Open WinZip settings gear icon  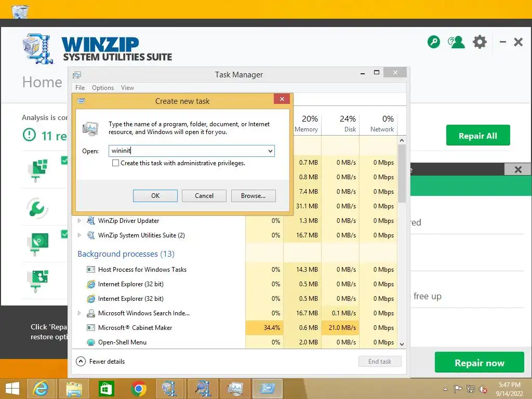[480, 42]
